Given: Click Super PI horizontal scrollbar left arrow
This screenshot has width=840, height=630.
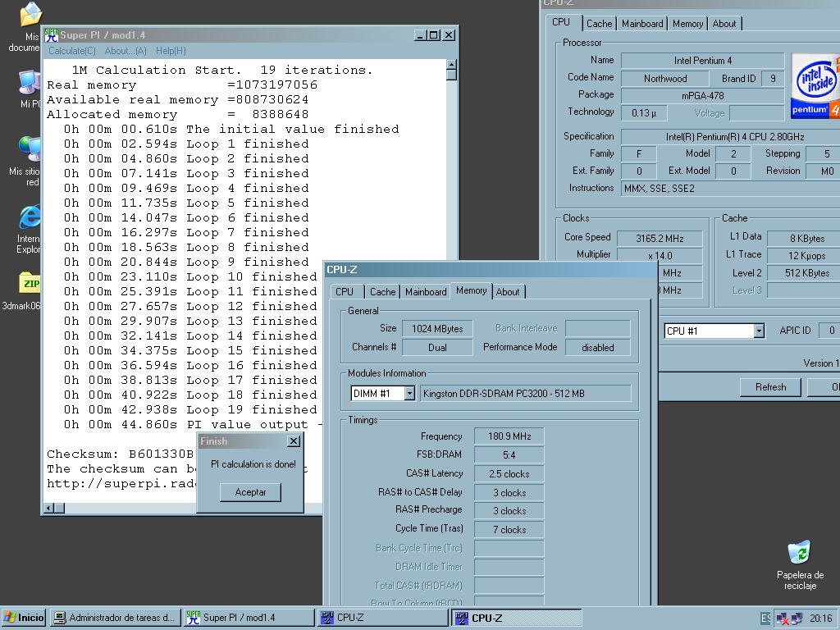Looking at the screenshot, I should pos(48,507).
